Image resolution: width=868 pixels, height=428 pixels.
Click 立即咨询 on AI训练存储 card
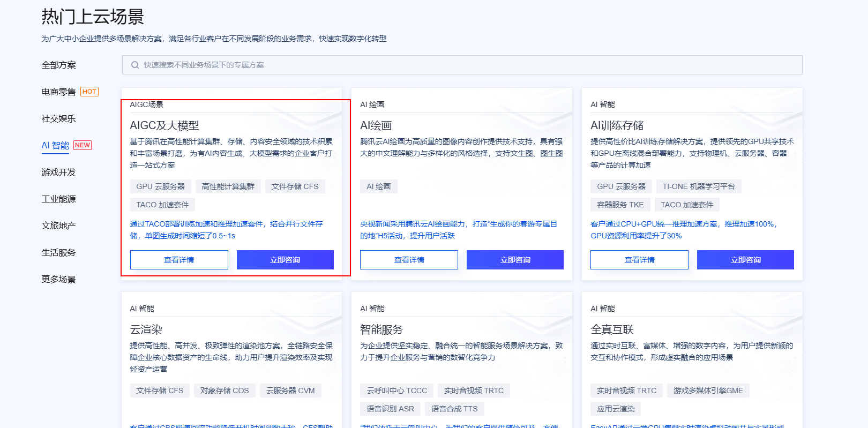click(745, 260)
